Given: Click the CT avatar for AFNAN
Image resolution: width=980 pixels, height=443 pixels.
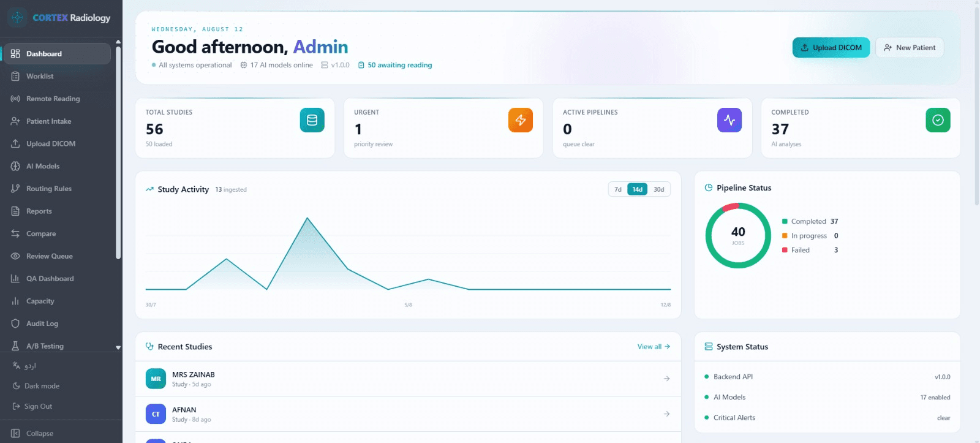Looking at the screenshot, I should point(156,414).
